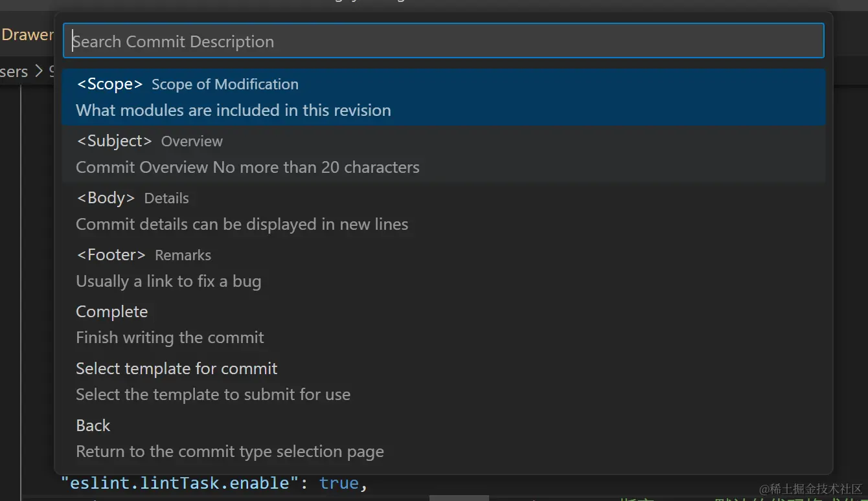
Task: Go Back to commit type selection
Action: (93, 426)
